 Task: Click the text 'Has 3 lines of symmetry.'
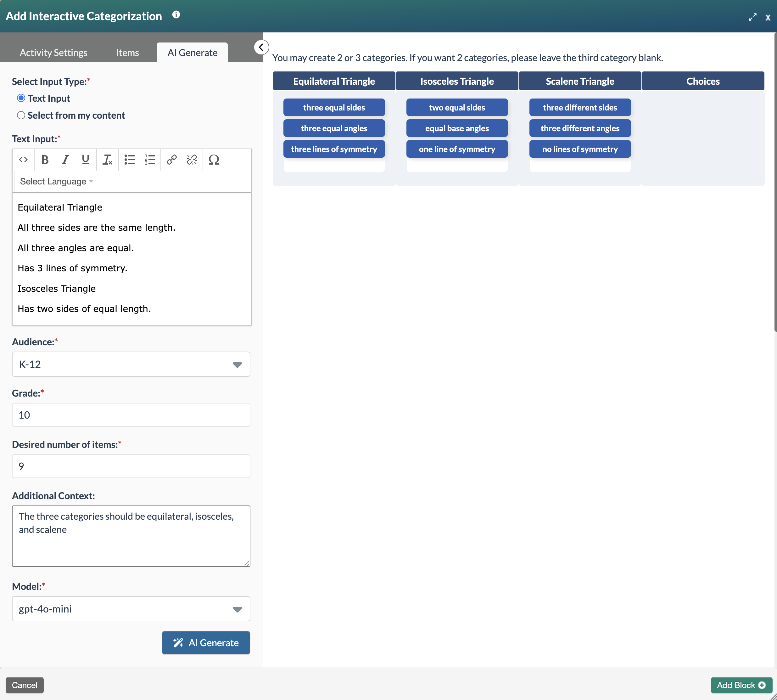click(72, 268)
